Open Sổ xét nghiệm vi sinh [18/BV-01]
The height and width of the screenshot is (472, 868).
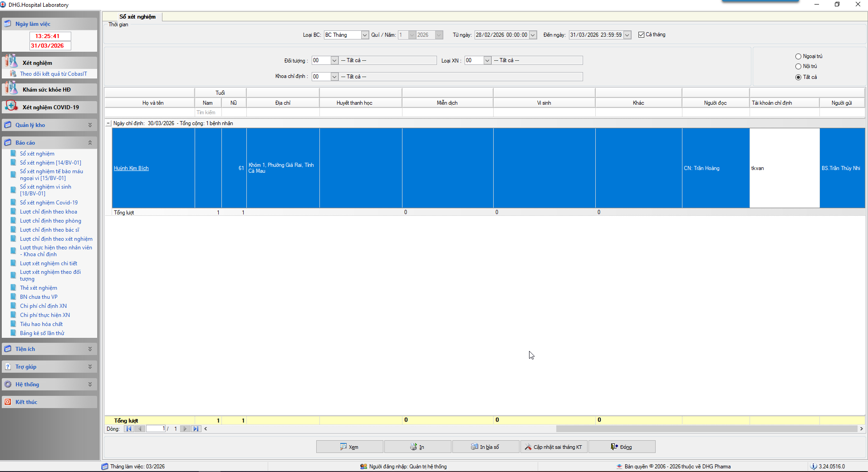click(x=45, y=190)
